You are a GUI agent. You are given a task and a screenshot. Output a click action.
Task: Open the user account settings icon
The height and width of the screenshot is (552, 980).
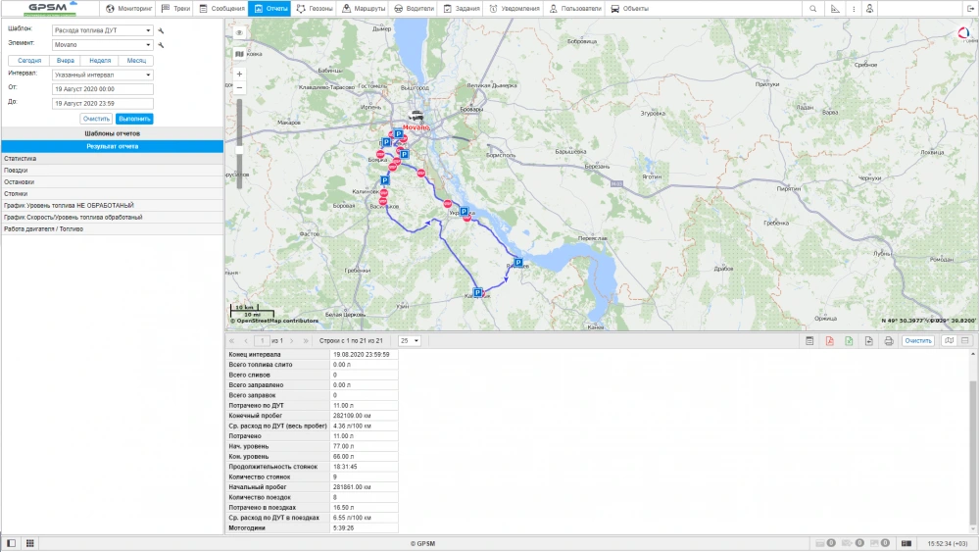coord(869,9)
